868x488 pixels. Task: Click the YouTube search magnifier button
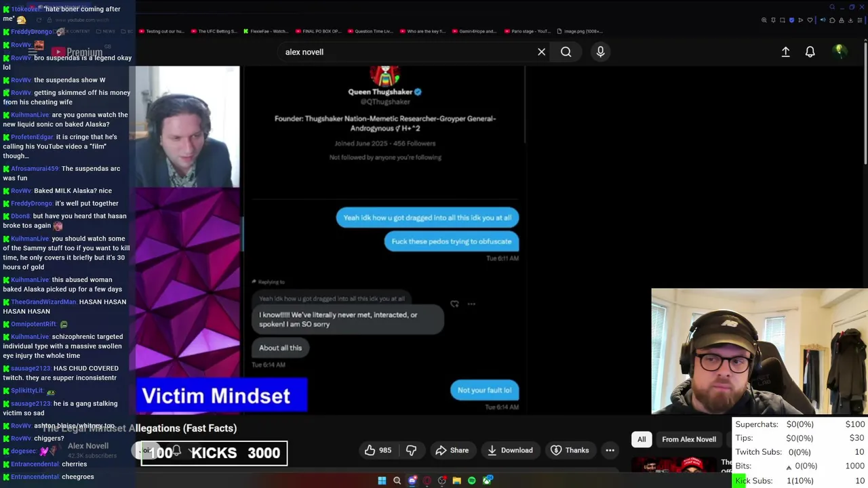566,52
